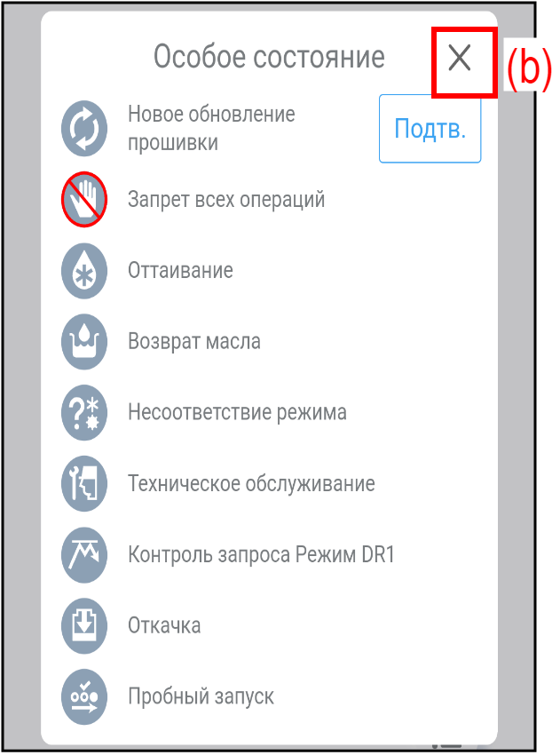560x755 pixels.
Task: Select the demand control DR1 icon
Action: pos(84,554)
